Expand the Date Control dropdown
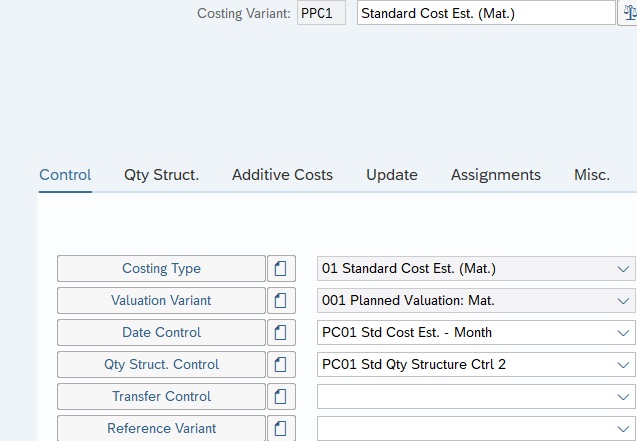Viewport: 637px width, 441px height. point(625,333)
